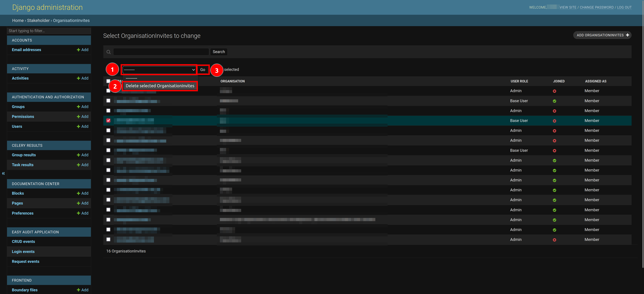Open the Action dropdown select box
The width and height of the screenshot is (644, 294).
[159, 70]
